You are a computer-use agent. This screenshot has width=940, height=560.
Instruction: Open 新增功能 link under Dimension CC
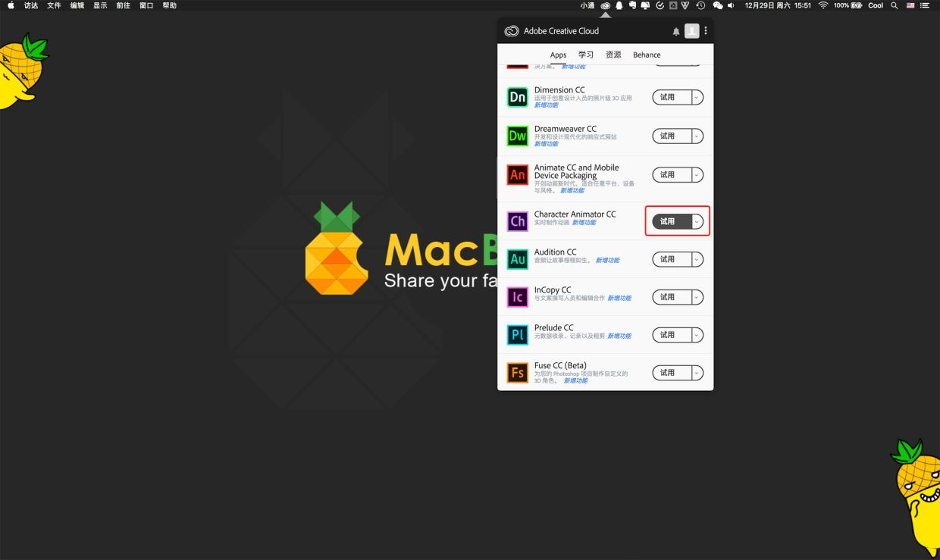tap(546, 105)
